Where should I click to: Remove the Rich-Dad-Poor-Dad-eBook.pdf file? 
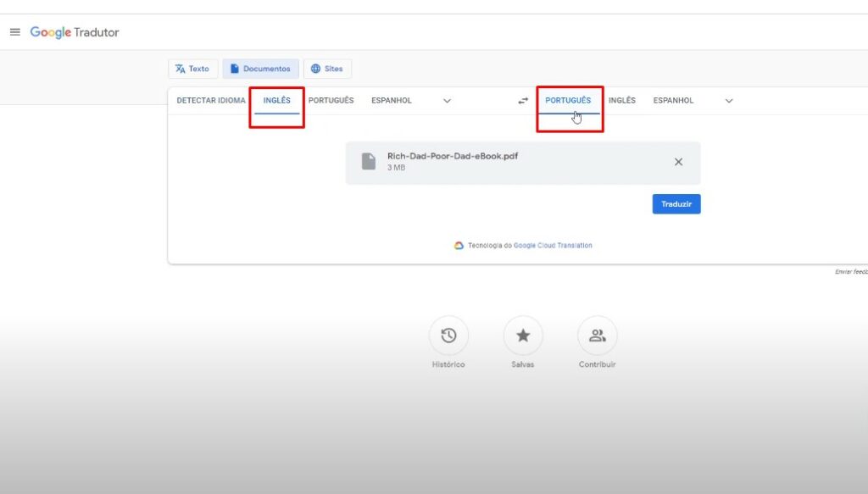point(677,162)
